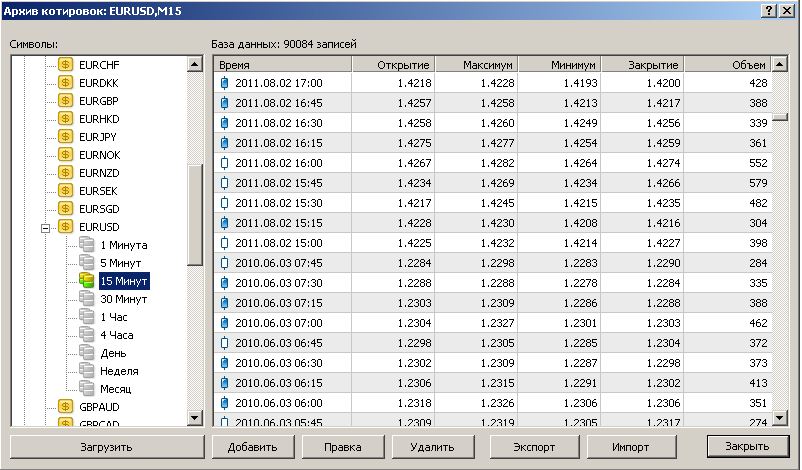The width and height of the screenshot is (802, 470).
Task: Select the row 2010.06.03 07:00
Action: click(x=493, y=323)
